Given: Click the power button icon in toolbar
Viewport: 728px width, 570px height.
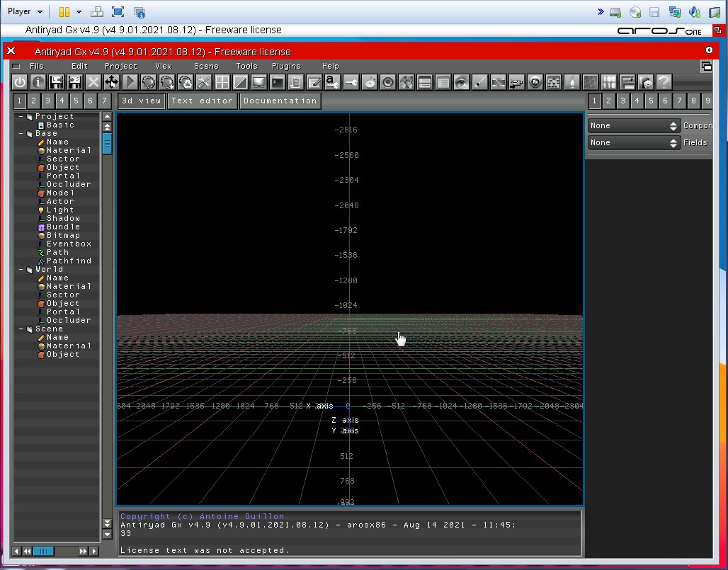Looking at the screenshot, I should [x=20, y=82].
